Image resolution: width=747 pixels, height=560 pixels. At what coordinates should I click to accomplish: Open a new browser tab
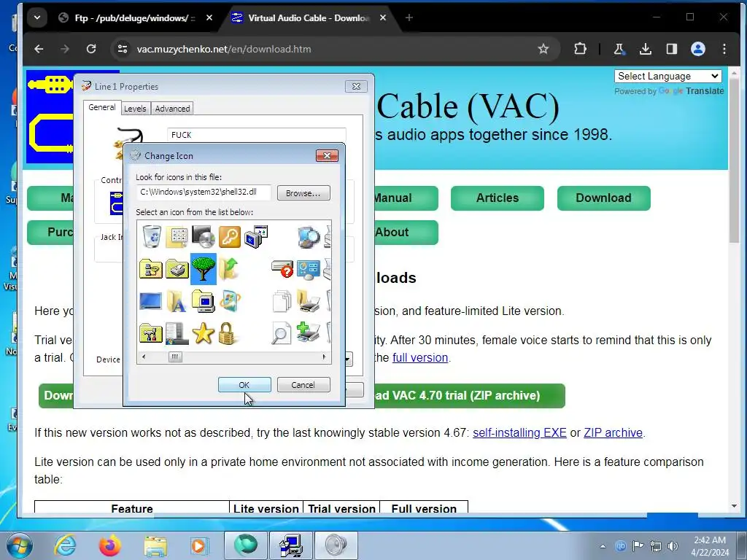click(409, 17)
